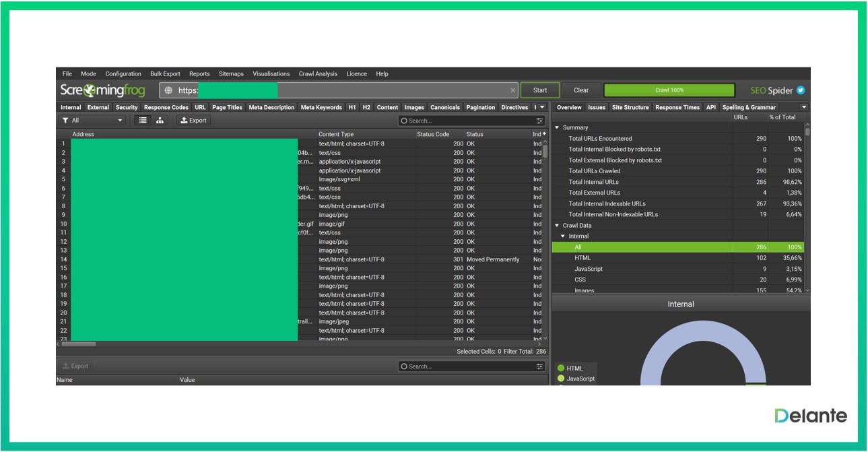This screenshot has width=868, height=452.
Task: Open lower panel search settings icon
Action: (x=539, y=366)
